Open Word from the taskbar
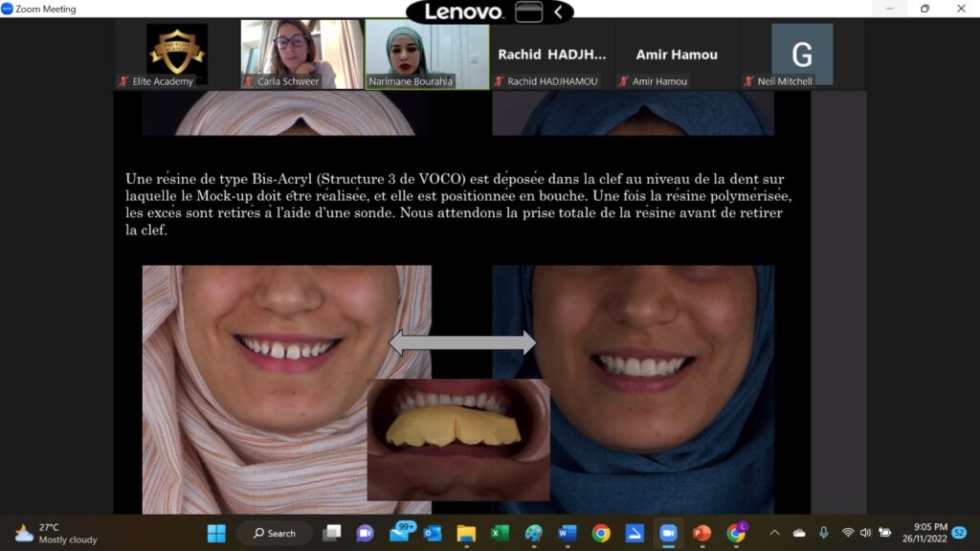The image size is (980, 551). coord(567,533)
